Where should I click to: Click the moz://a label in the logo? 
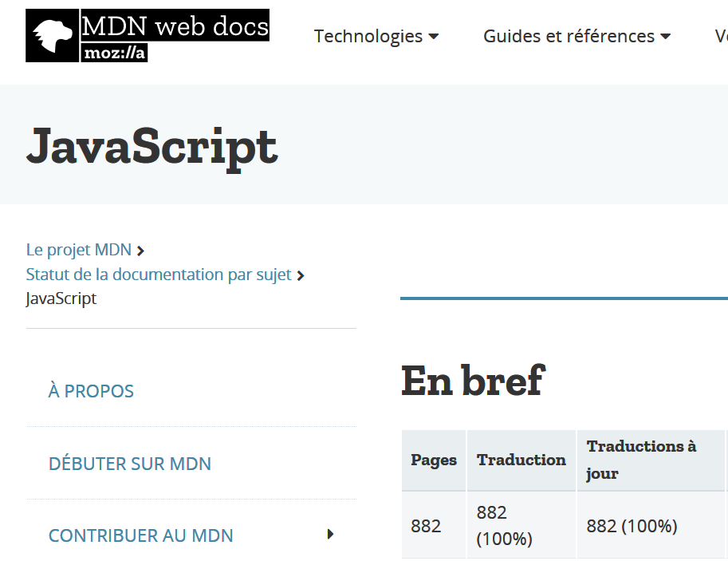tap(115, 53)
